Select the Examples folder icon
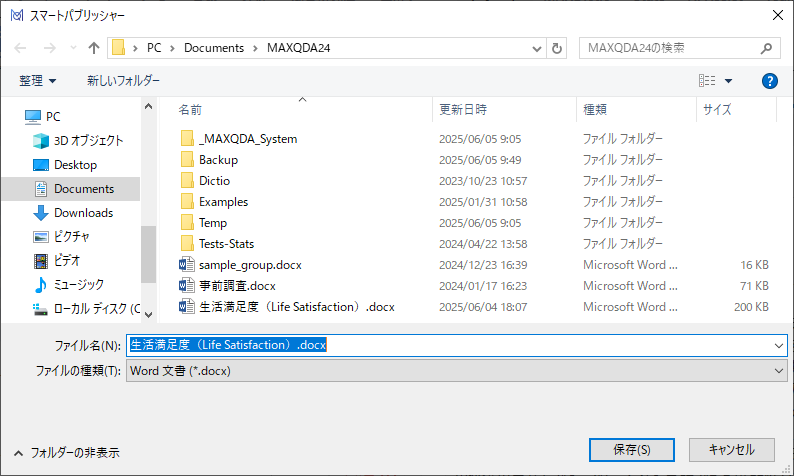The width and height of the screenshot is (794, 476). coord(187,202)
